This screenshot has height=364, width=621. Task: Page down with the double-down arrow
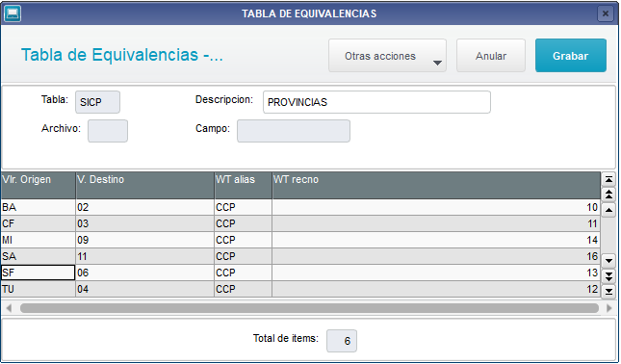(608, 275)
